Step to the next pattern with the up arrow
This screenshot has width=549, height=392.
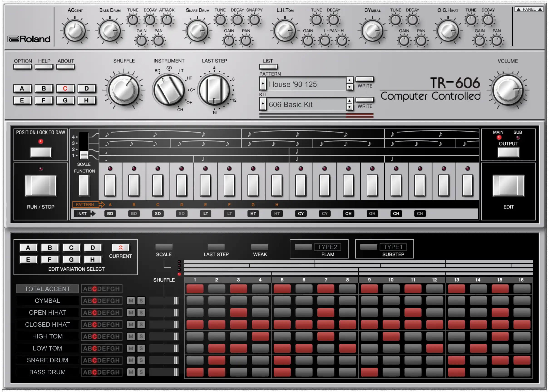pyautogui.click(x=349, y=80)
